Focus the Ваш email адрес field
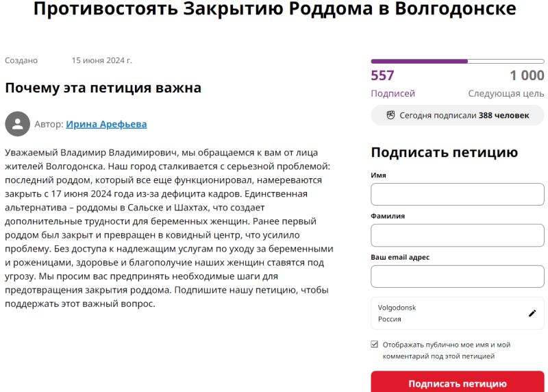The image size is (548, 392). (x=457, y=276)
